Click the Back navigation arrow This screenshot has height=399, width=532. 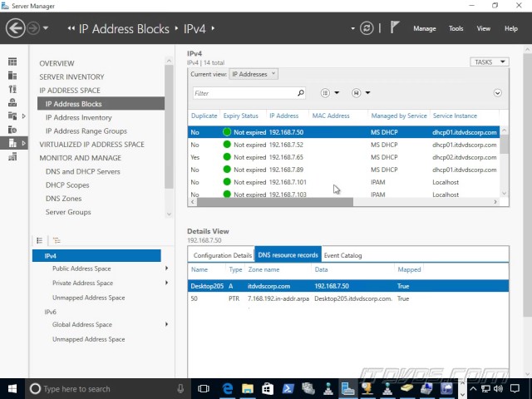(x=15, y=28)
